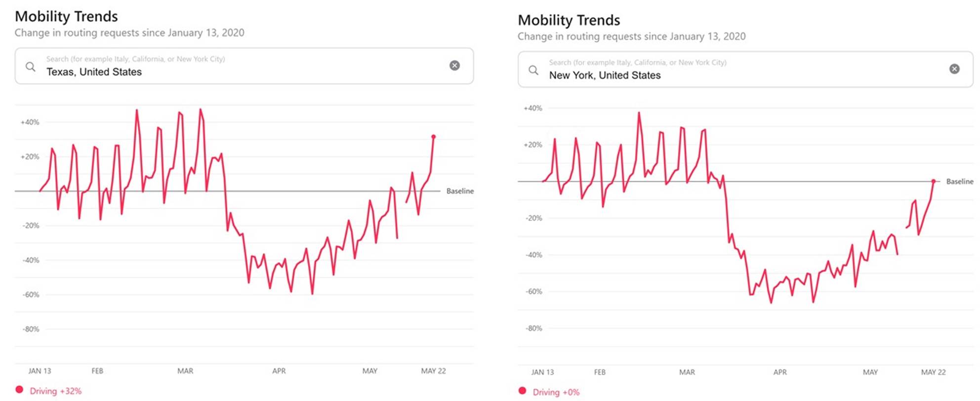Select the endpoint dot on Texas chart line

(434, 137)
